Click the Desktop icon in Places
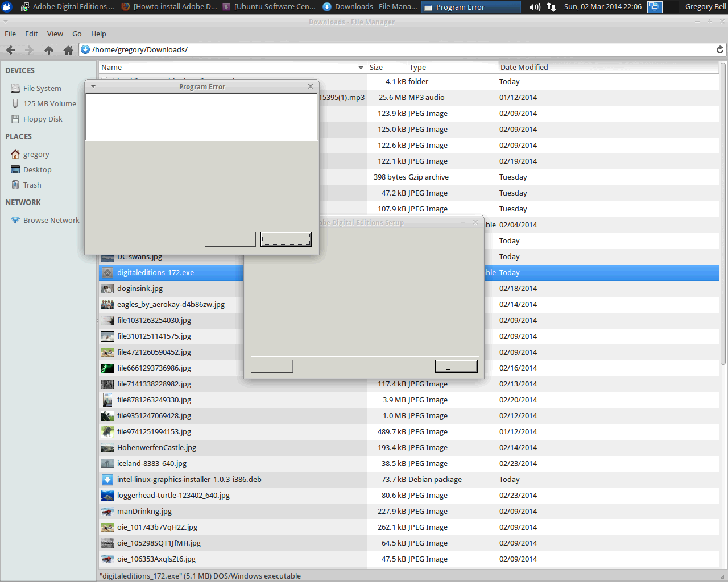Screen dimensions: 728x582 [x=15, y=170]
